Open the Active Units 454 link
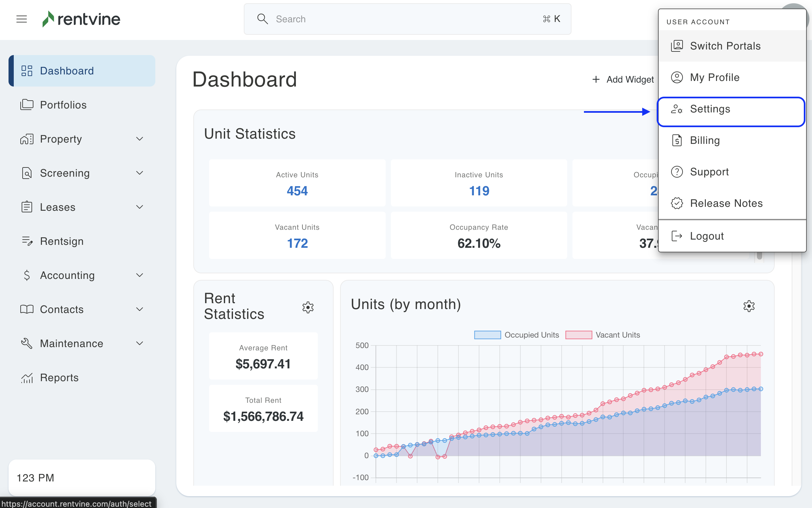812x508 pixels. pyautogui.click(x=297, y=191)
